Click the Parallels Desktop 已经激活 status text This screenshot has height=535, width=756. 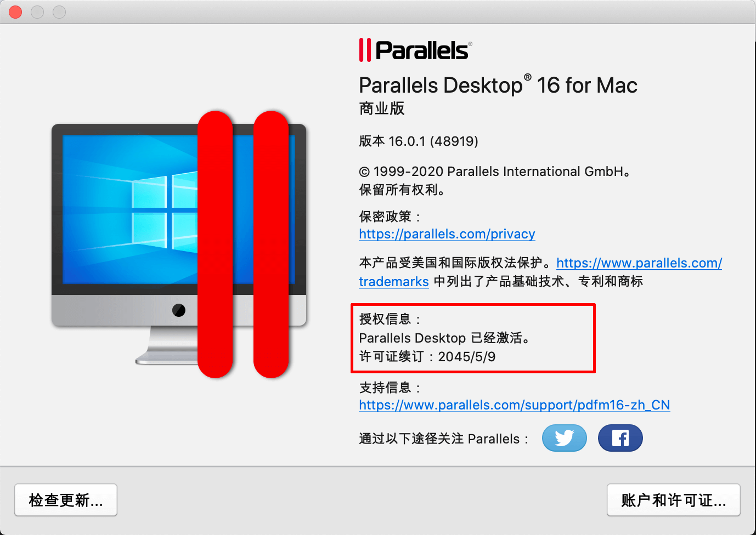point(445,338)
